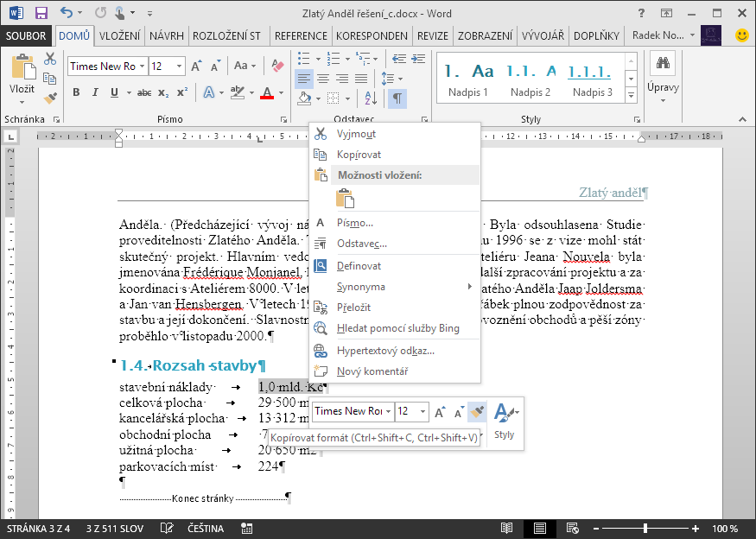
Task: Click Kopírovat formát brush in mini toolbar
Action: [477, 411]
